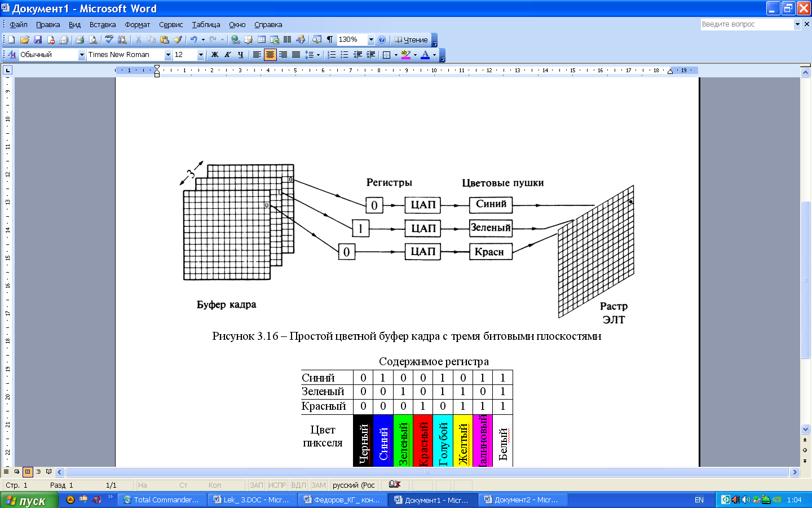812x508 pixels.
Task: Click the volume icon in system tray
Action: point(745,500)
